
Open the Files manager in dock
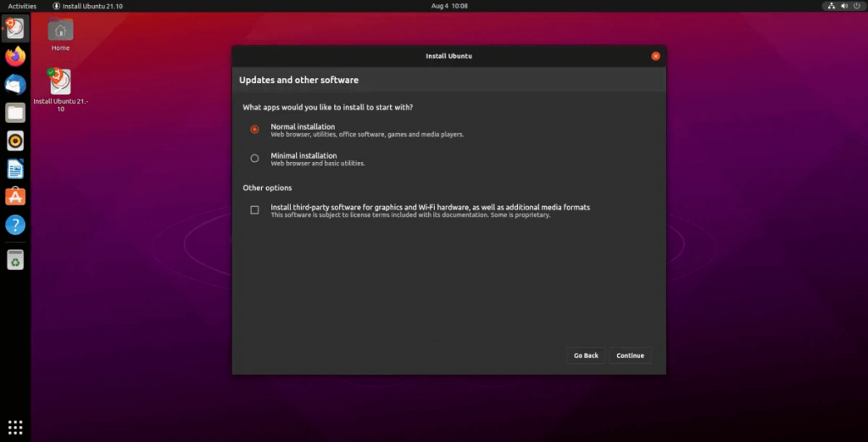pos(15,113)
